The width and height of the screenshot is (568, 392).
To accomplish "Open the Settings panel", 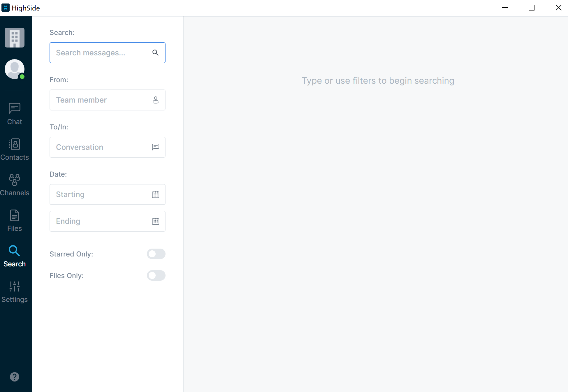I will coord(14,291).
